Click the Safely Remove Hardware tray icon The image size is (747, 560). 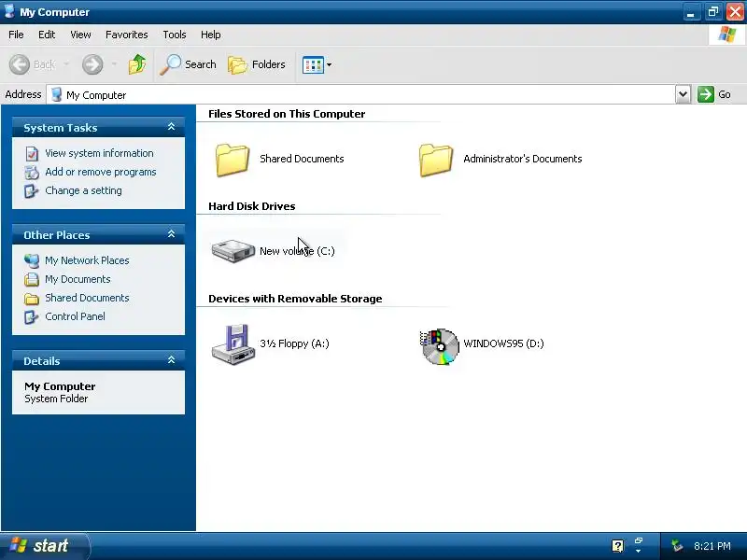676,546
